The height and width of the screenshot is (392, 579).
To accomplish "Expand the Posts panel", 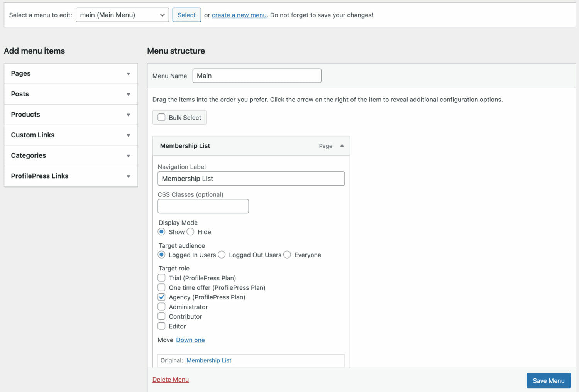I will [x=71, y=94].
